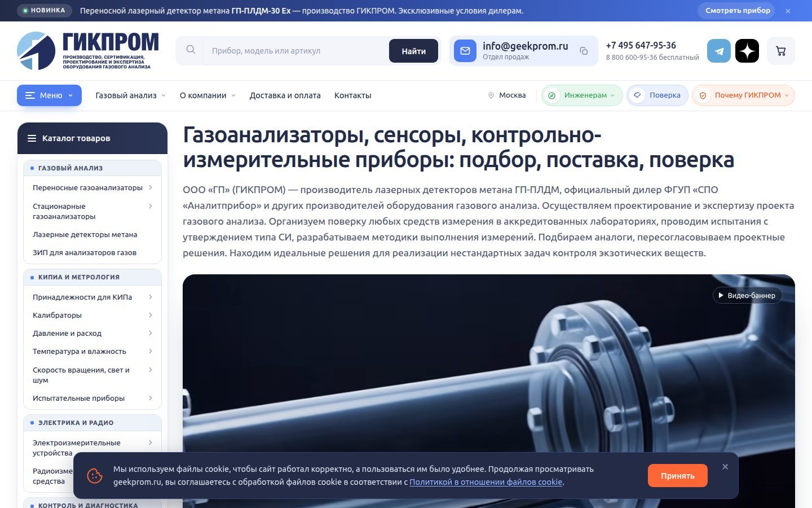Click the cookie icon in notice
812x508 pixels.
95,476
